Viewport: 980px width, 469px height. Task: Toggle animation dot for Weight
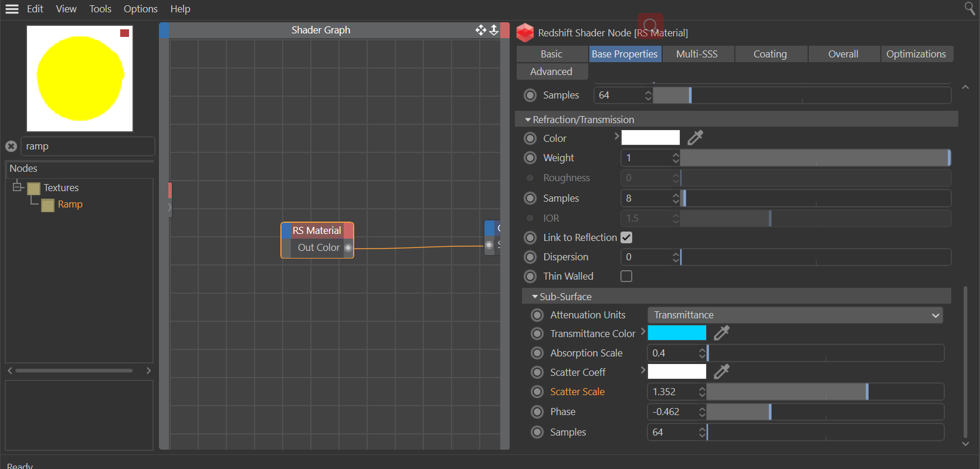[x=530, y=158]
